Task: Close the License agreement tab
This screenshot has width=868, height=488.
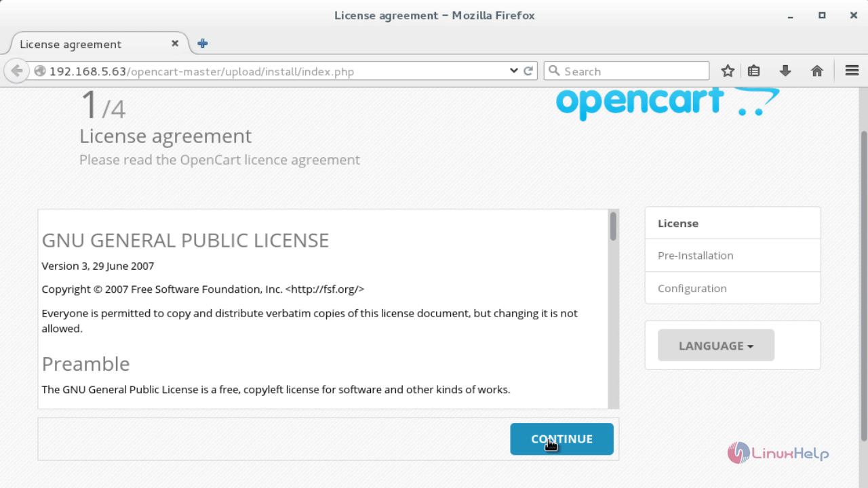Action: pyautogui.click(x=175, y=43)
